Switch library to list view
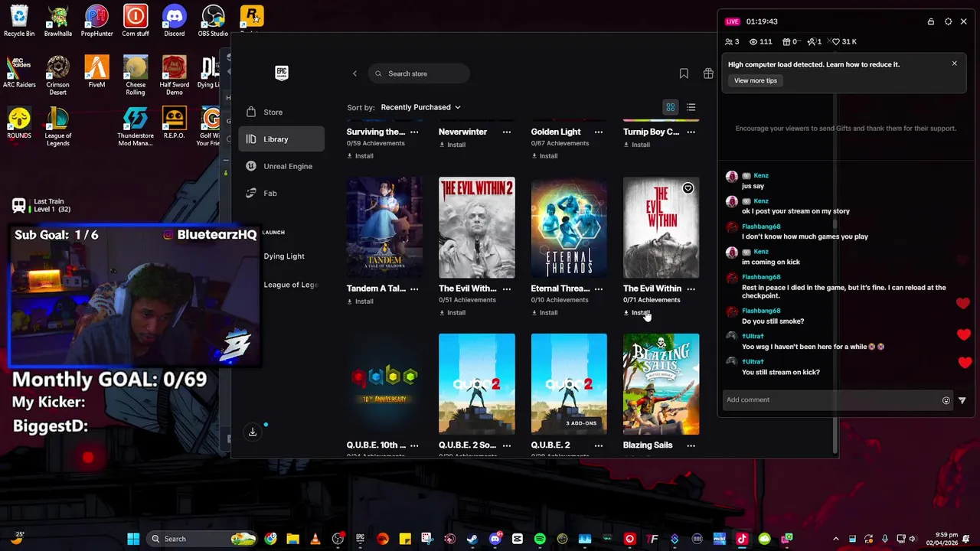980x551 pixels. click(691, 107)
